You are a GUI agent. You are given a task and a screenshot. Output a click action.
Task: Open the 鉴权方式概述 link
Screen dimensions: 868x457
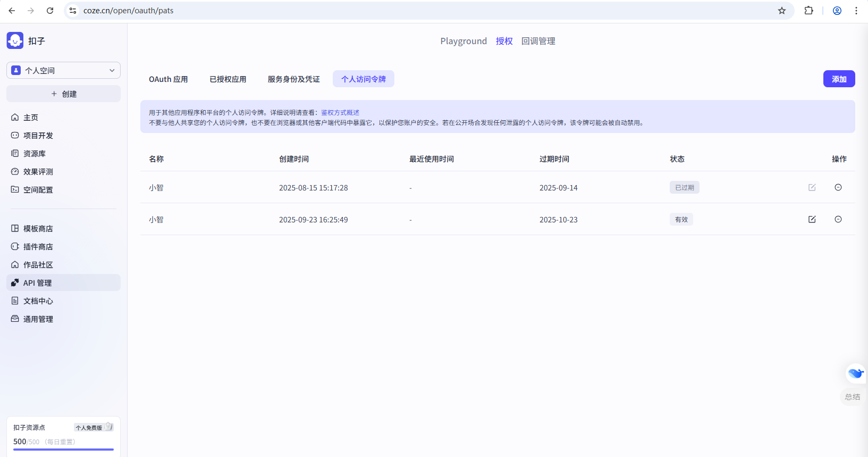pyautogui.click(x=340, y=113)
